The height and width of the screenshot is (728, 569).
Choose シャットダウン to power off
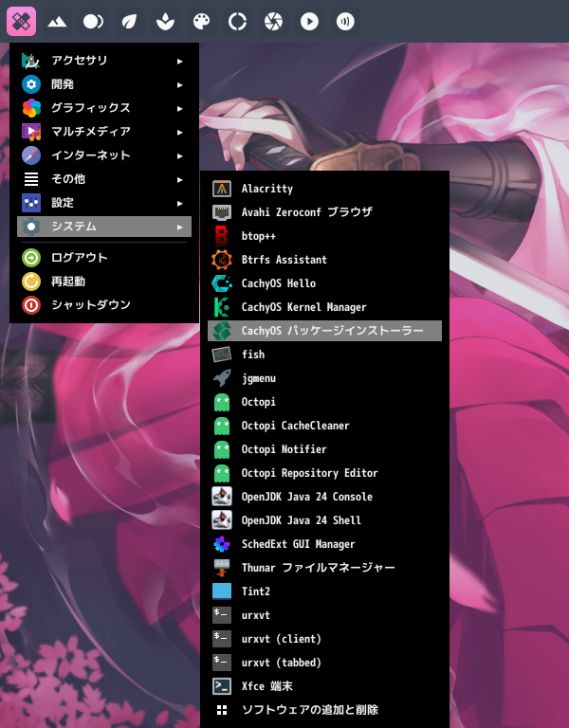pos(104,304)
